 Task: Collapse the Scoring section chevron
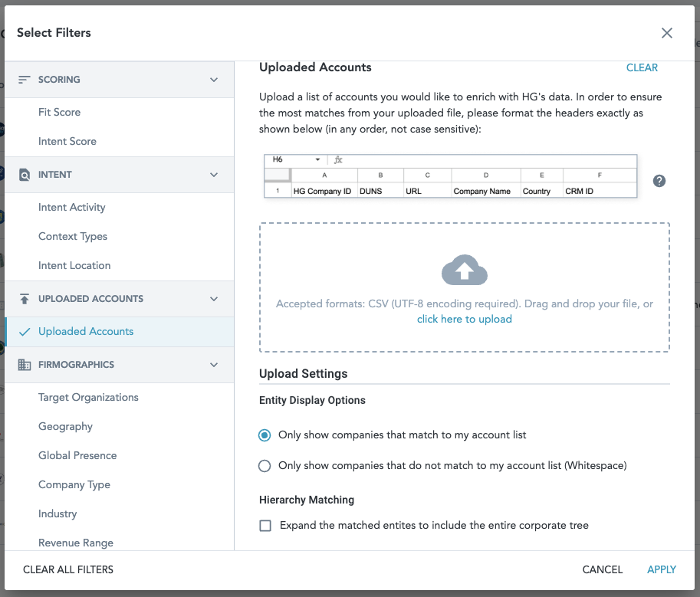[x=214, y=80]
